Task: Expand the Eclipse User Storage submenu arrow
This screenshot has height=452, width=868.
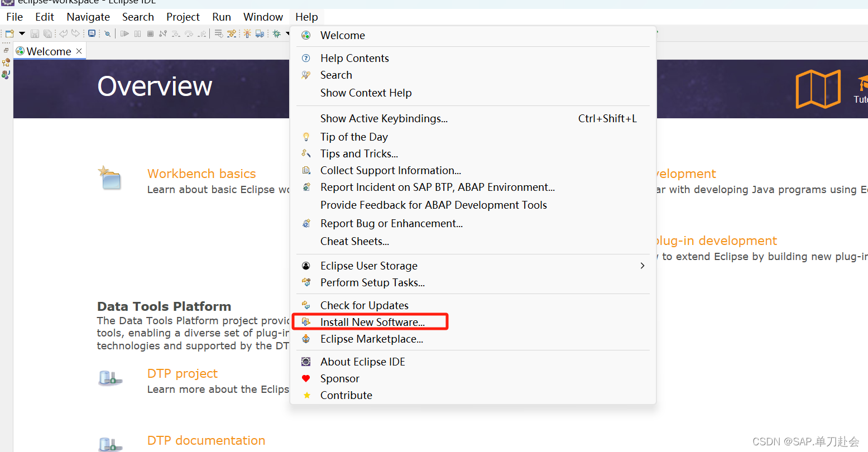Action: click(x=642, y=266)
